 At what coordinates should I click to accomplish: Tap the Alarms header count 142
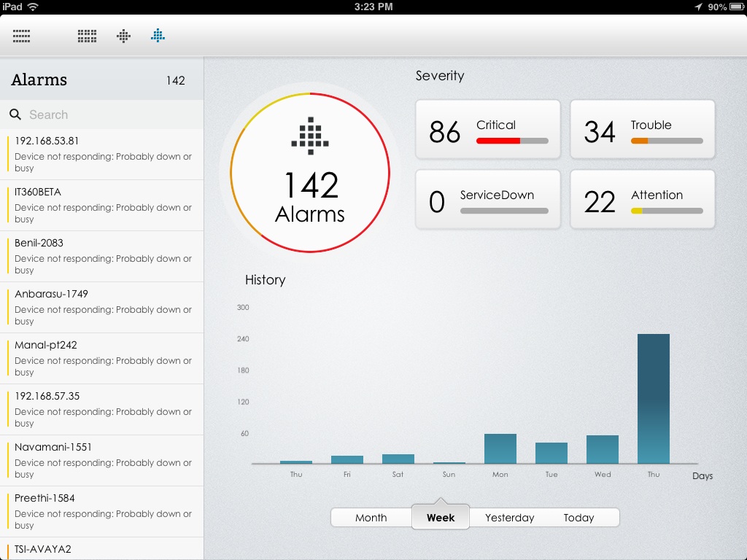[x=175, y=80]
